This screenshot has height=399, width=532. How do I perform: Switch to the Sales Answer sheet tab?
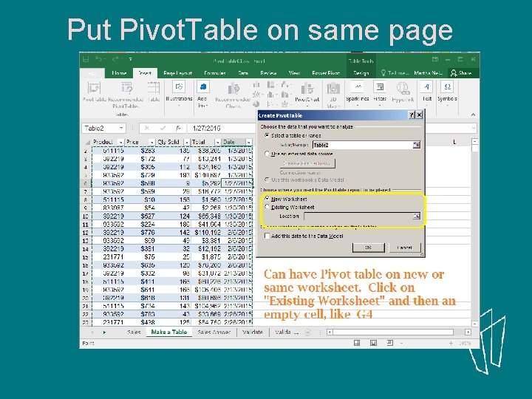pyautogui.click(x=214, y=332)
